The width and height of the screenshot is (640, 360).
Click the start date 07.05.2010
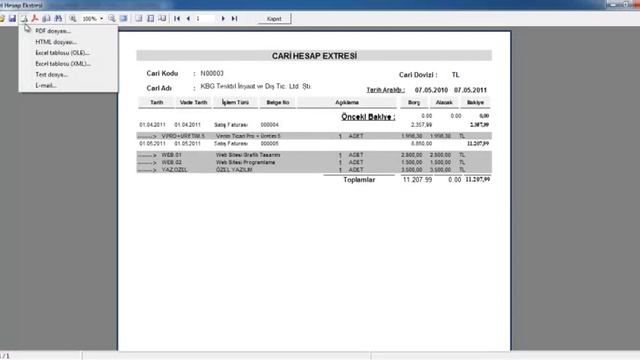click(431, 90)
